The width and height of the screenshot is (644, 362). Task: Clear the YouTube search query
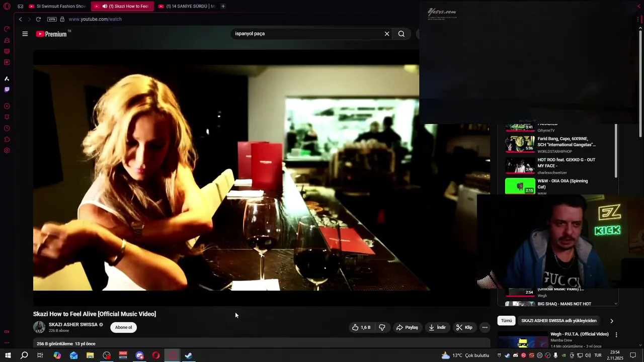tap(387, 34)
